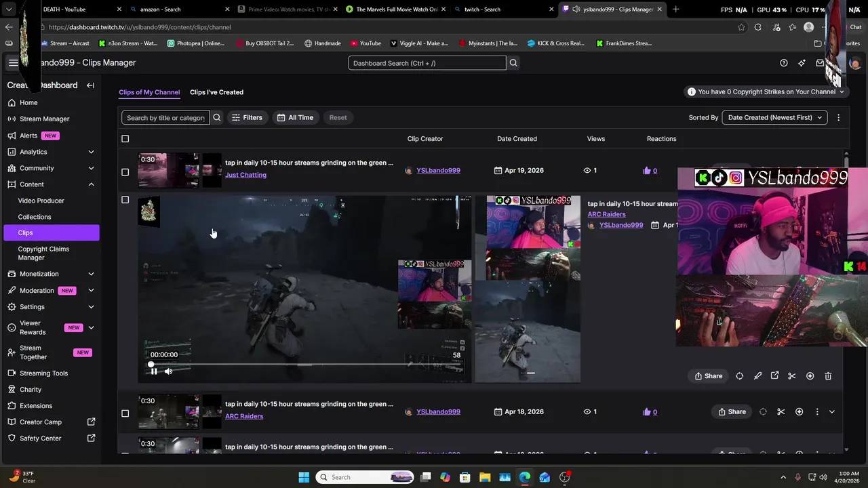
Task: Open the Filters button
Action: (248, 117)
